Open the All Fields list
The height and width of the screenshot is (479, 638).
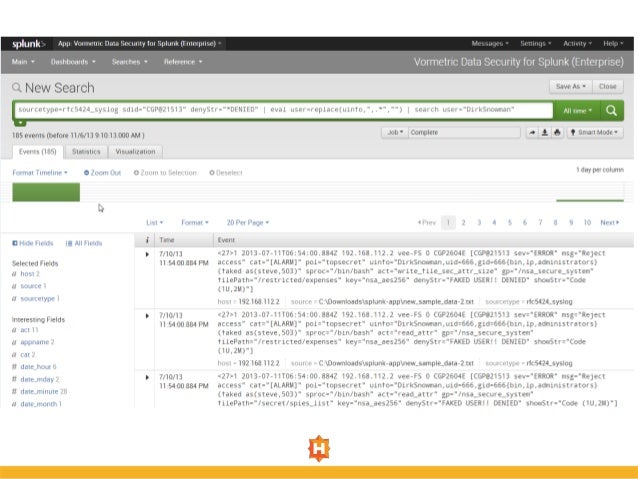[84, 243]
